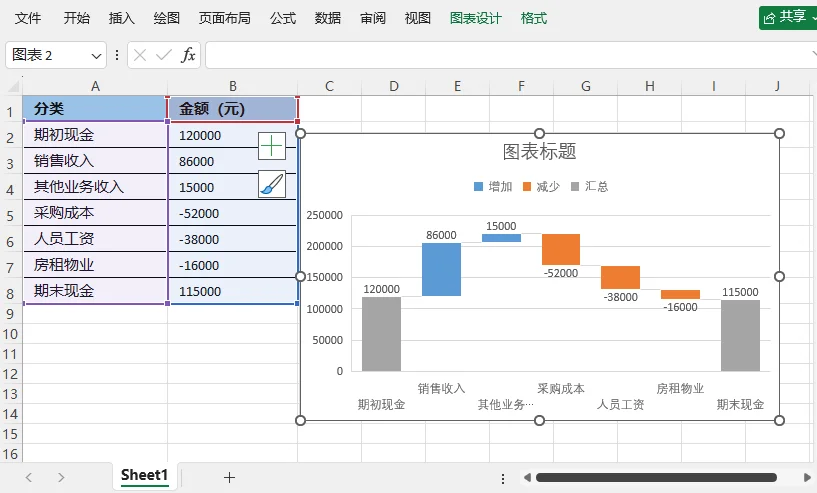Click the formula bar input field
The image size is (817, 493).
point(511,55)
